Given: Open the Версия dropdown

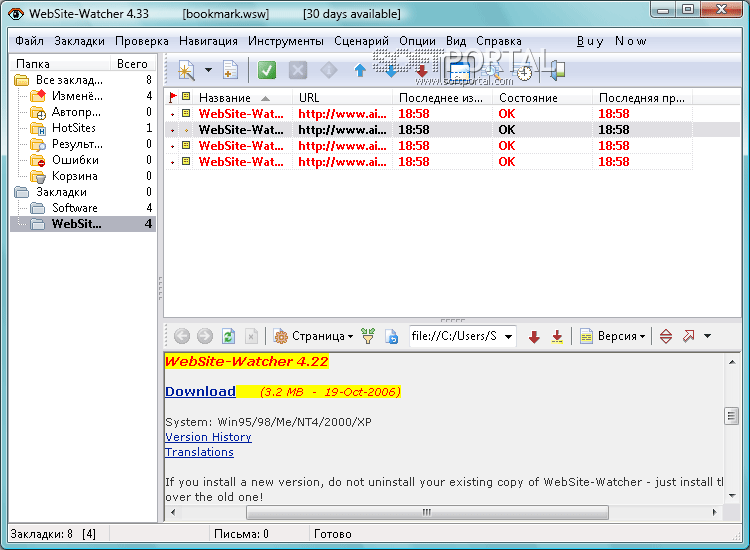Looking at the screenshot, I should point(613,336).
